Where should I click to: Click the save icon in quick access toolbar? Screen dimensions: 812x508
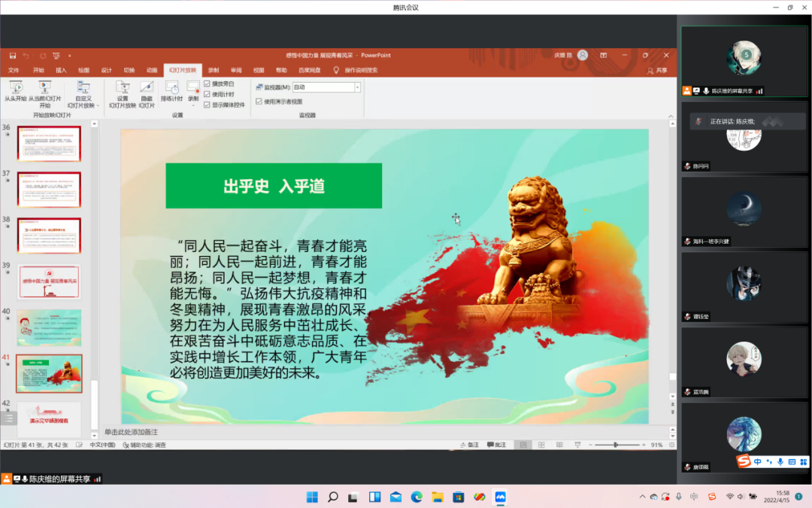(x=13, y=56)
